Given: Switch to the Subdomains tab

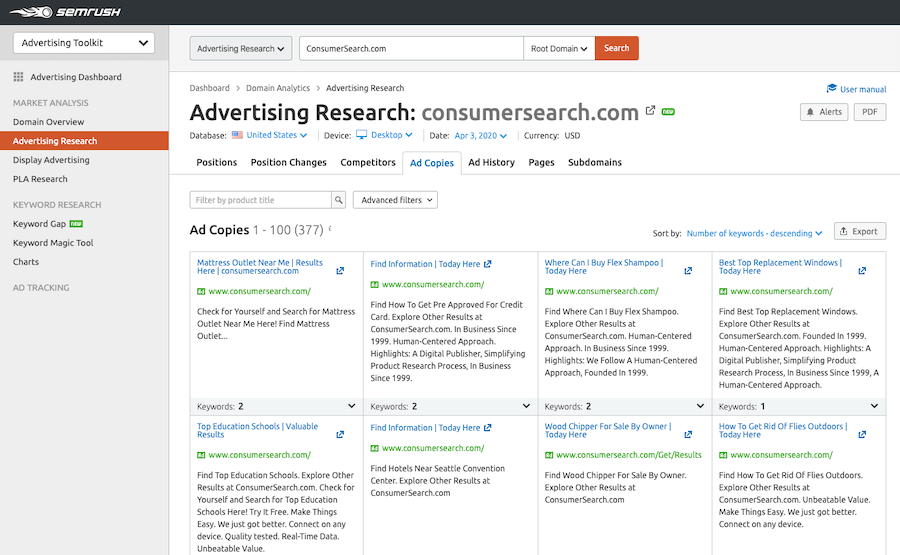Looking at the screenshot, I should (x=595, y=162).
